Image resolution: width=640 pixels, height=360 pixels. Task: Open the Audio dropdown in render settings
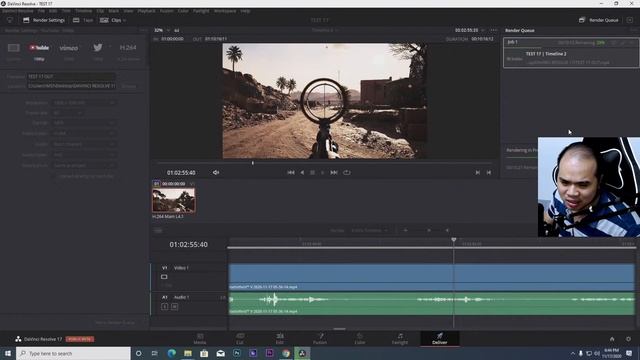(83, 144)
